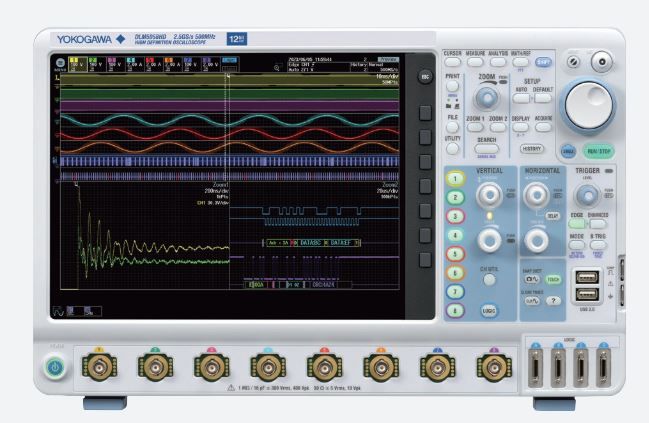Touch the channel 1 BNC input connector
Image resolution: width=649 pixels, height=423 pixels.
pos(99,367)
